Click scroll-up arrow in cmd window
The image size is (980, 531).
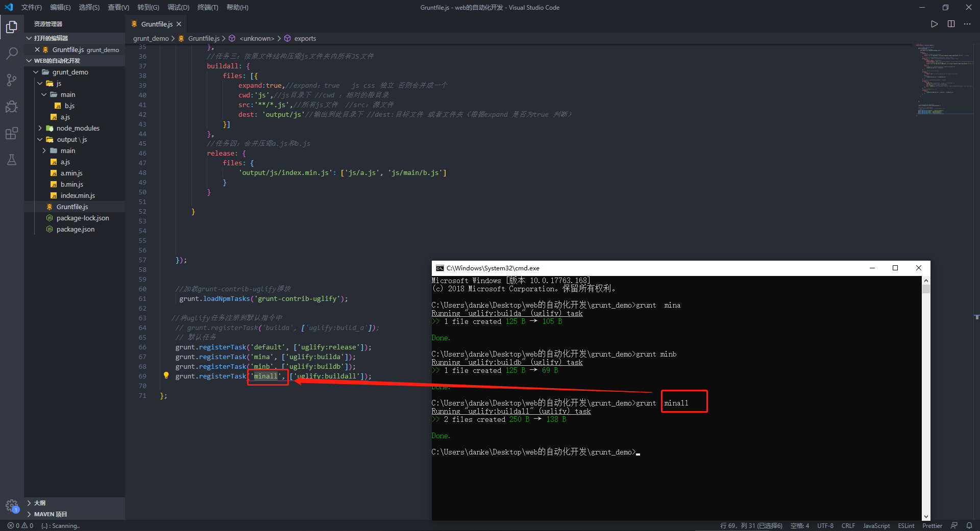click(x=926, y=281)
